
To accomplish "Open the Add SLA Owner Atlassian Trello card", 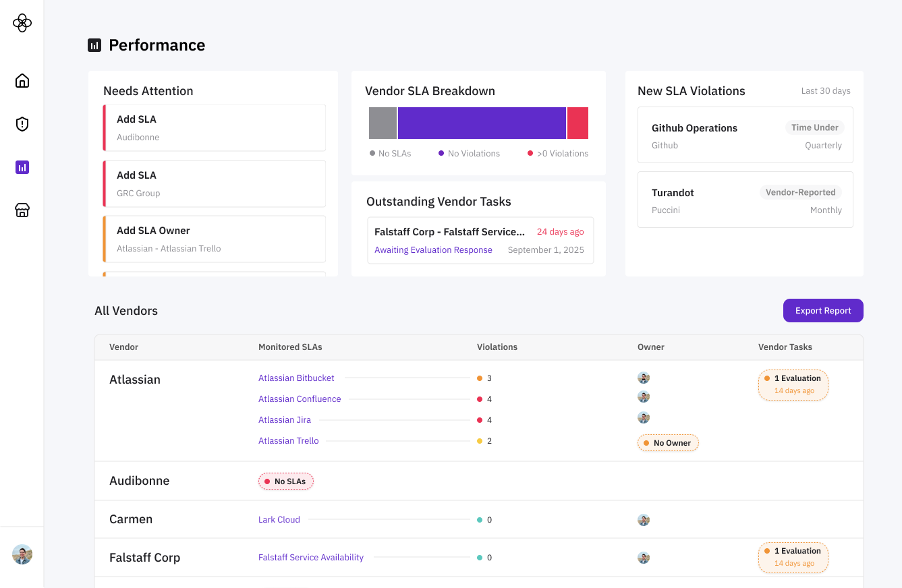I will click(x=215, y=239).
